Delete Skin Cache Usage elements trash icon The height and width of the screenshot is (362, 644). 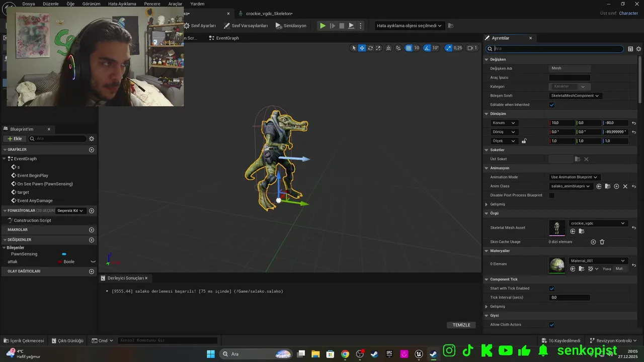point(602,242)
